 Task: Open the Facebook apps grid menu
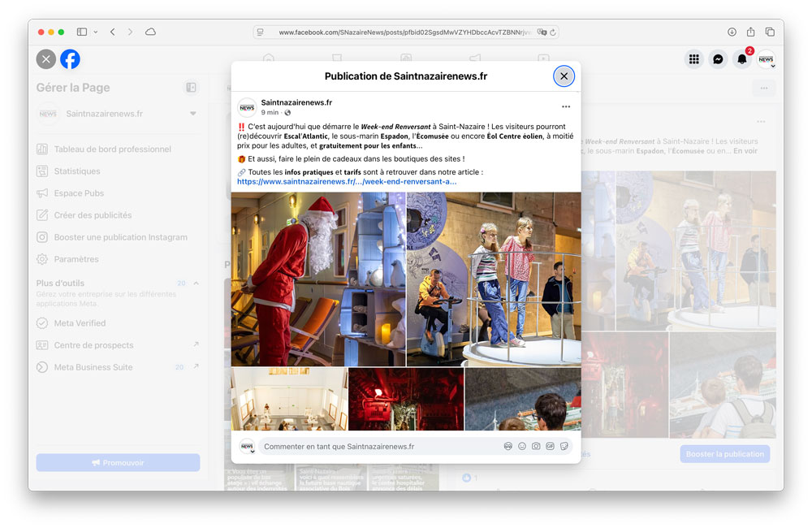tap(693, 59)
